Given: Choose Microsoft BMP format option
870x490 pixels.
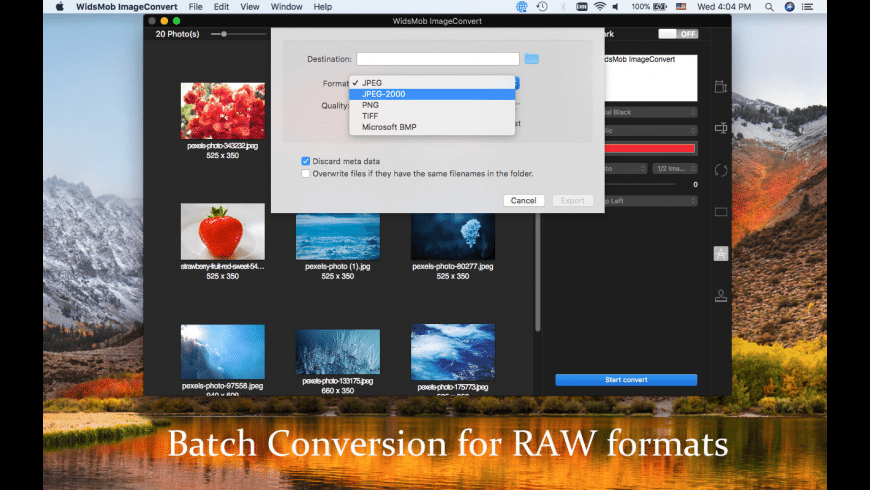Looking at the screenshot, I should coord(432,127).
